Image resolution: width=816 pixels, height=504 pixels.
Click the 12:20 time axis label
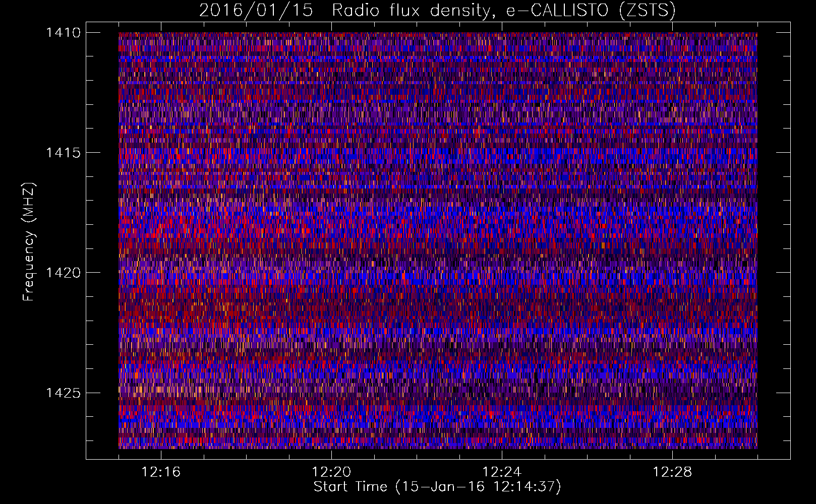[x=331, y=472]
